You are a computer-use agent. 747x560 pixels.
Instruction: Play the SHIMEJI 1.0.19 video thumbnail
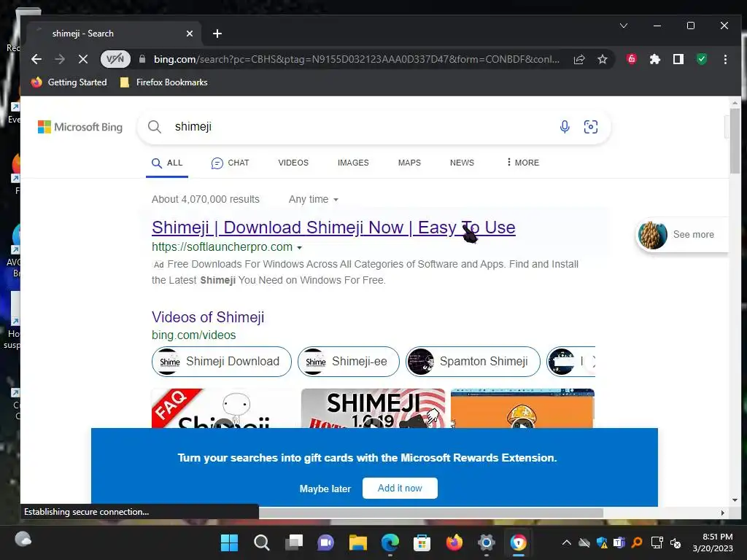373,408
